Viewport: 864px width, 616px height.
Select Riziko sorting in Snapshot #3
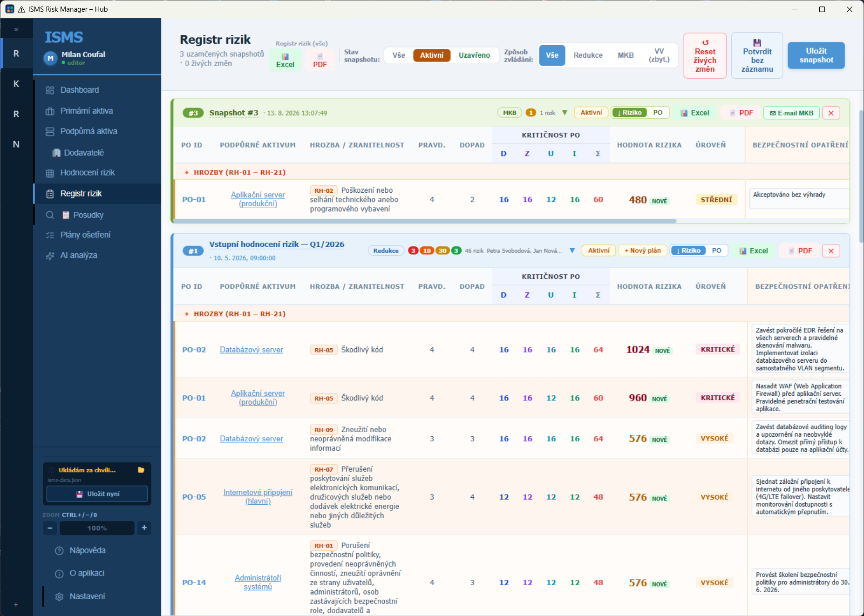pyautogui.click(x=629, y=113)
